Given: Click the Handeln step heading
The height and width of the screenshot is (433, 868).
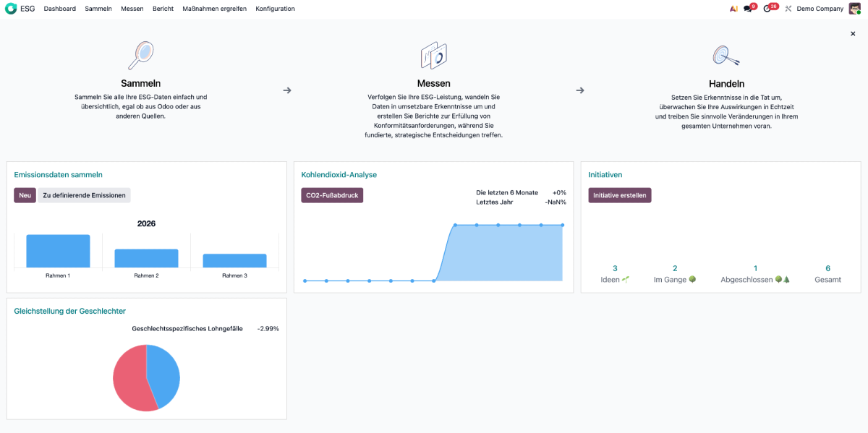Looking at the screenshot, I should coord(726,83).
